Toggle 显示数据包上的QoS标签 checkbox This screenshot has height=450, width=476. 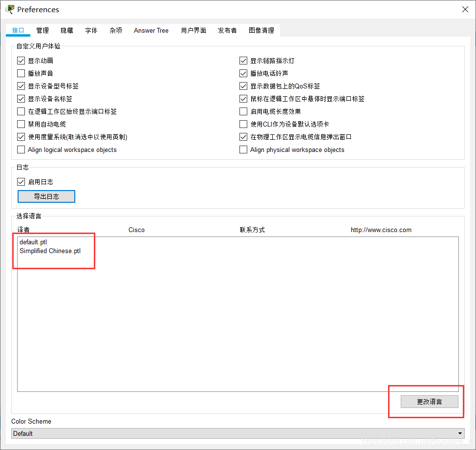point(243,86)
